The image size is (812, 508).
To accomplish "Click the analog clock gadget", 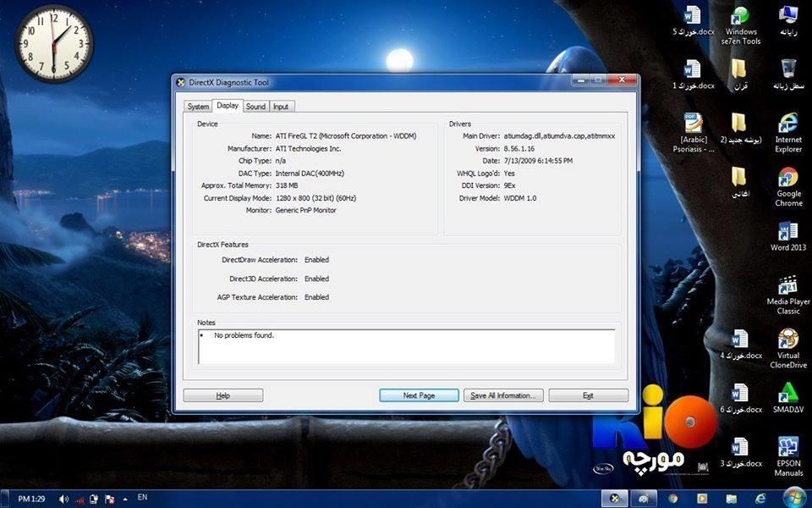I will (x=54, y=43).
